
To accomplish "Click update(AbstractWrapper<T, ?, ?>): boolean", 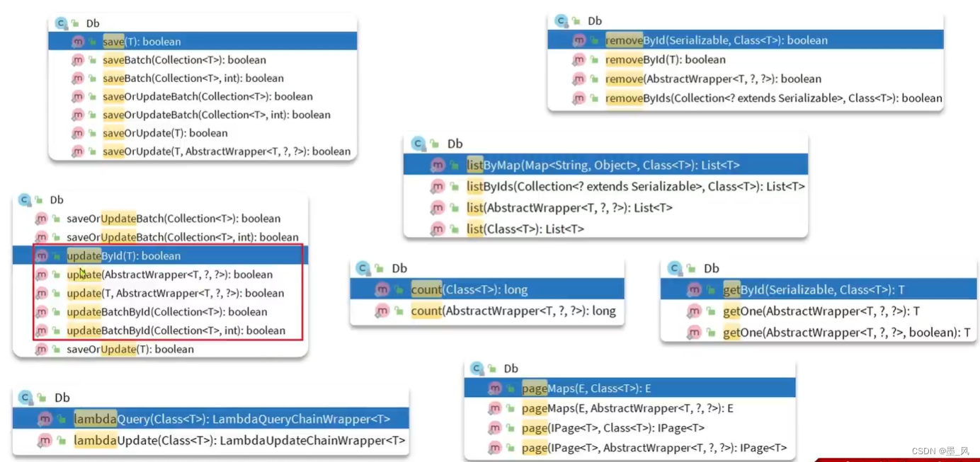I will pos(169,275).
